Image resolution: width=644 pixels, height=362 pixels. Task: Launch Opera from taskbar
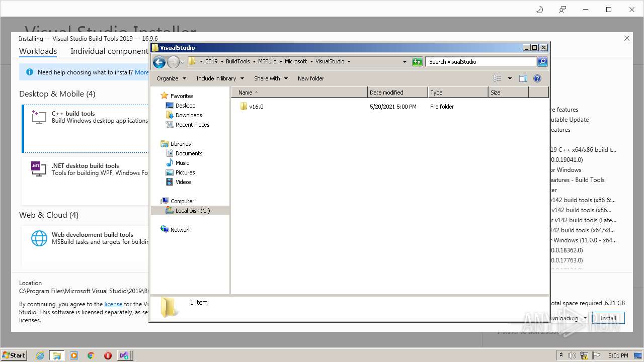point(108,355)
